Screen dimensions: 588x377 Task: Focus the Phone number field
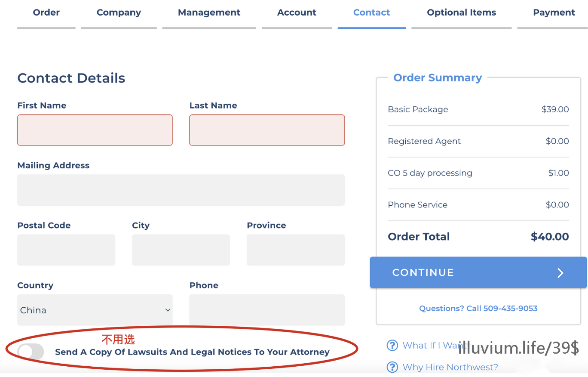click(x=267, y=310)
